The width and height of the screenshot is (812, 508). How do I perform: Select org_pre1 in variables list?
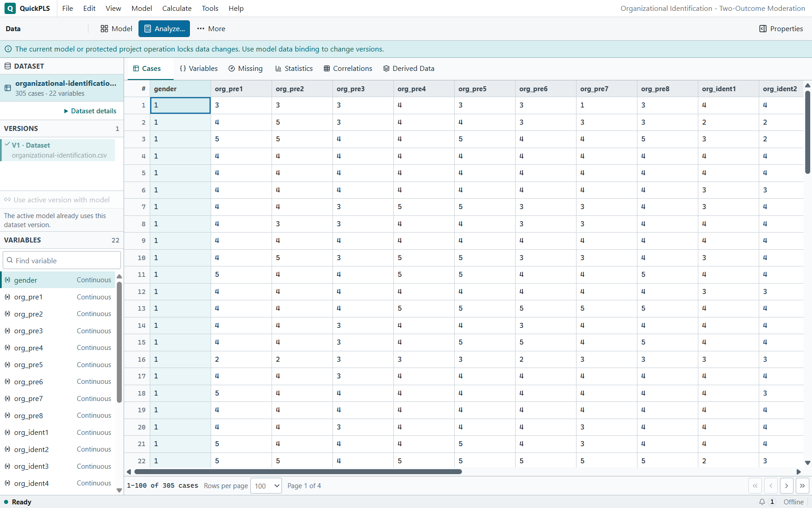point(58,297)
